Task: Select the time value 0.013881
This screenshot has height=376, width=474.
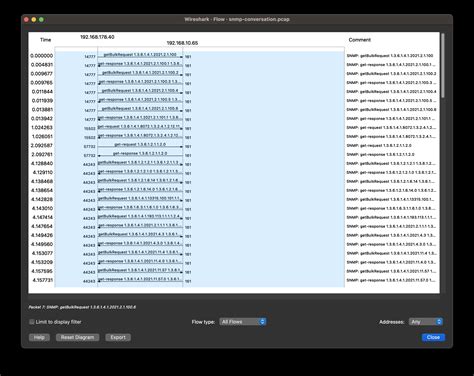Action: (x=42, y=110)
